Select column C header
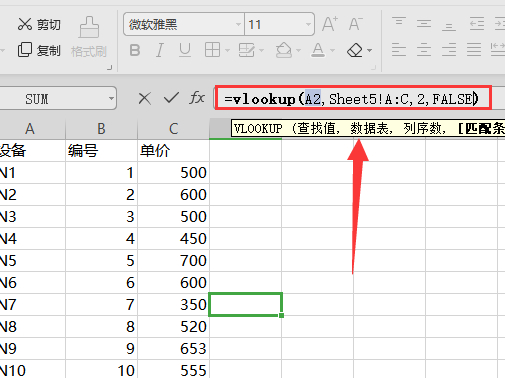The width and height of the screenshot is (505, 378). 173,129
